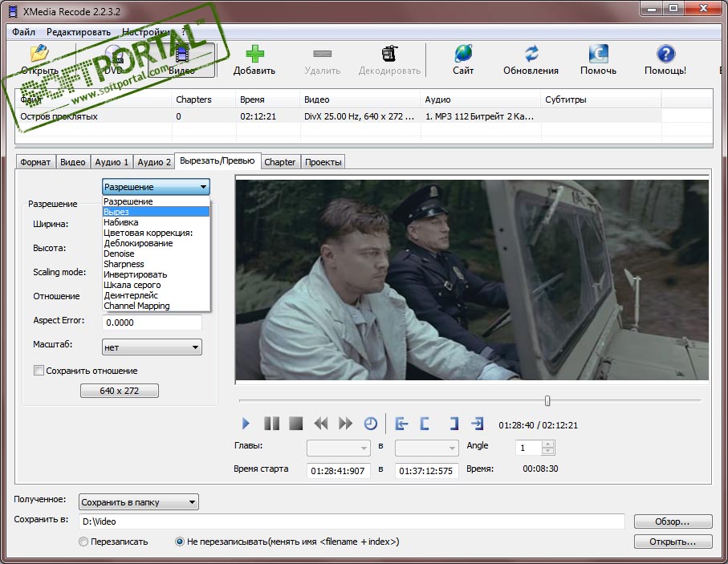Choose Деинтерлейс from the list
Screen dimensions: 728x564
pos(156,295)
